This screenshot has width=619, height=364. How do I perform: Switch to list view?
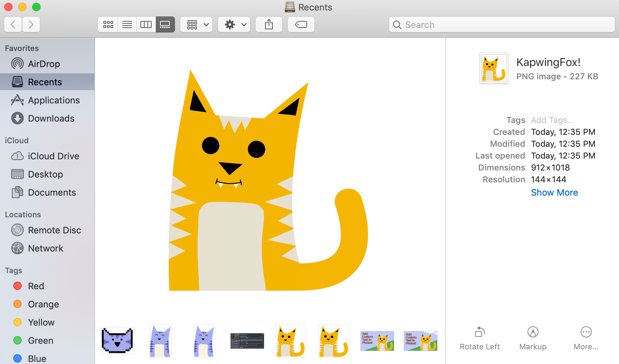127,24
